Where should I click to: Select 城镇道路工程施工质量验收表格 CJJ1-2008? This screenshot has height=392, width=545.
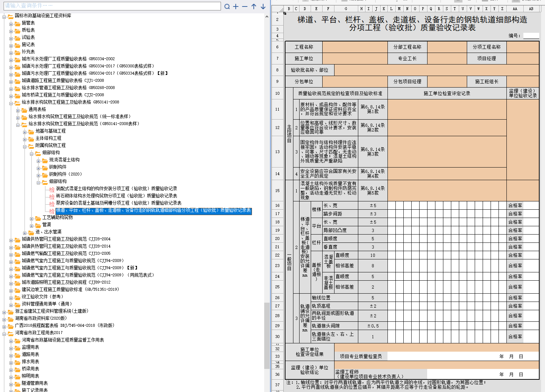63,80
